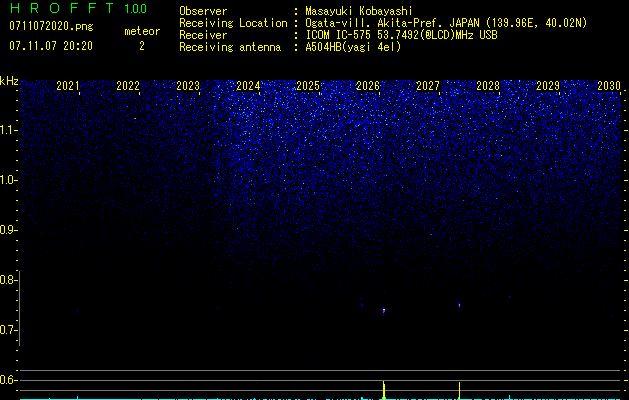Click the meteor count value 2

142,46
